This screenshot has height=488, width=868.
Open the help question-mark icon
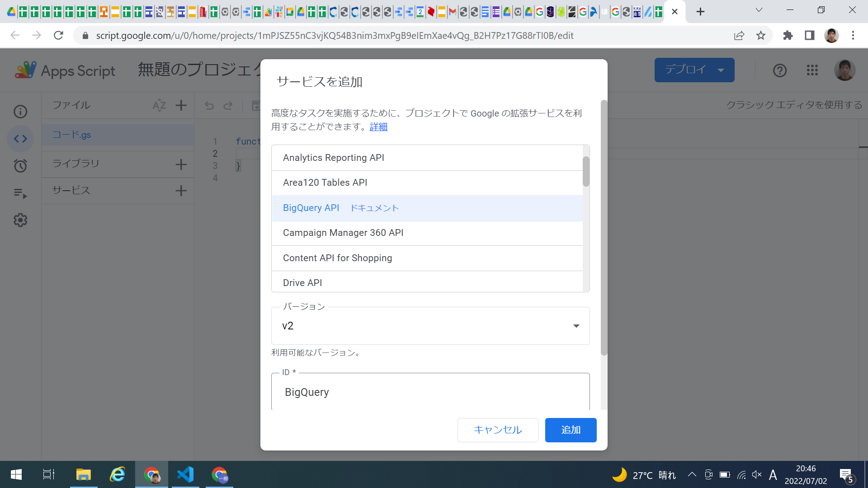(780, 70)
